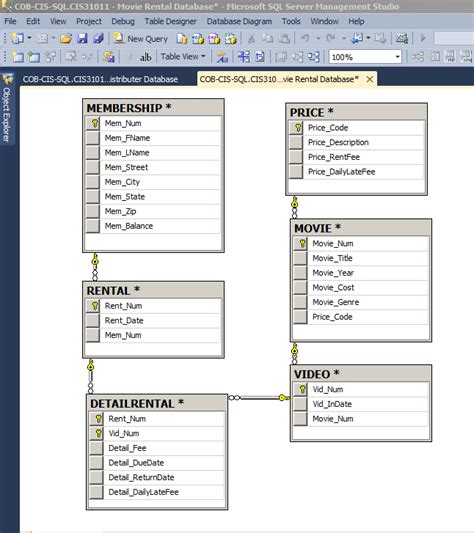Click the Delete Tables From Database icon
Viewport: 474px width, 533px height.
[71, 57]
